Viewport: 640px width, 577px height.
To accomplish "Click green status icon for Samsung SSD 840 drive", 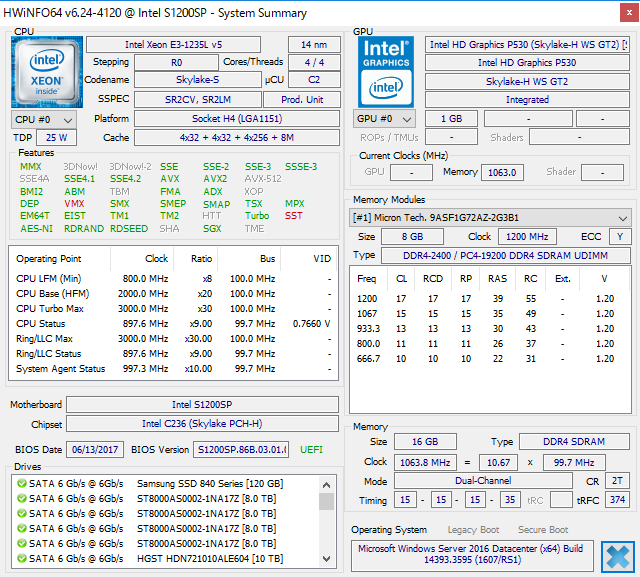I will (x=22, y=484).
